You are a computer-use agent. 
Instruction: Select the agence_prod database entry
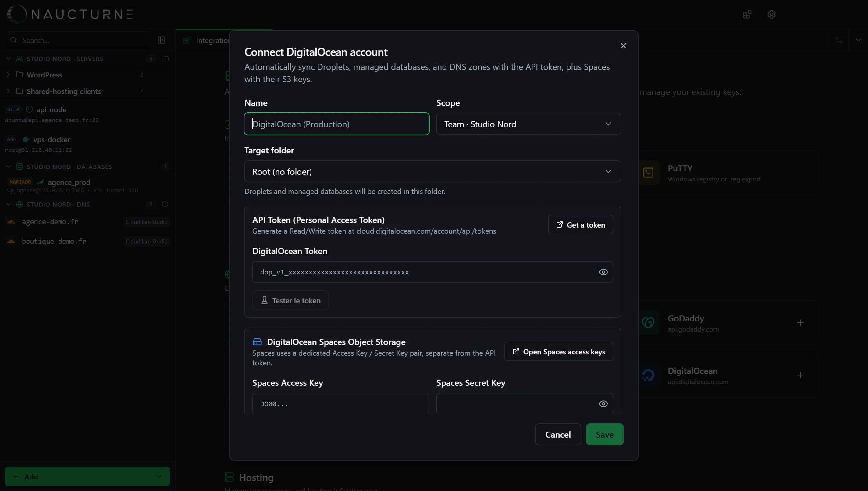coord(87,186)
